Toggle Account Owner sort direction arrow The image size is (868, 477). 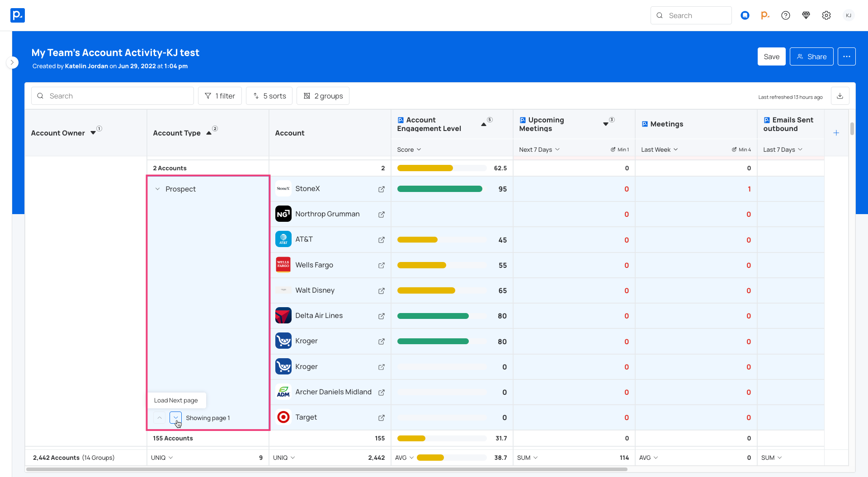[93, 133]
